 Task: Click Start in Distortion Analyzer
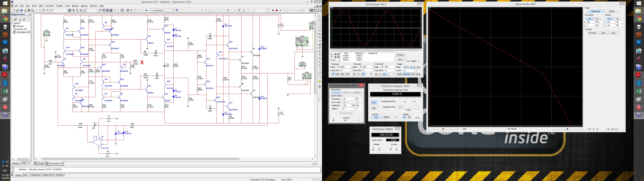coord(374,103)
